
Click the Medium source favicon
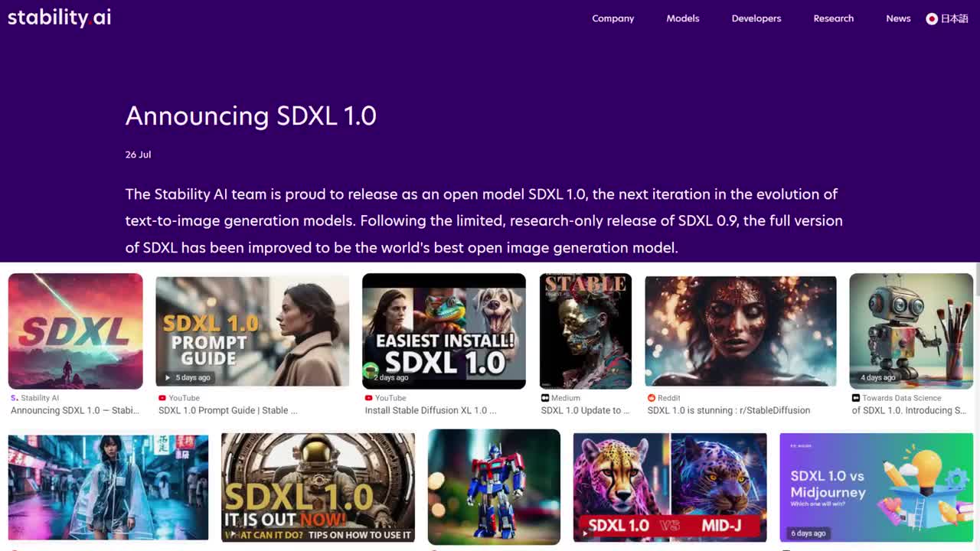(x=545, y=398)
